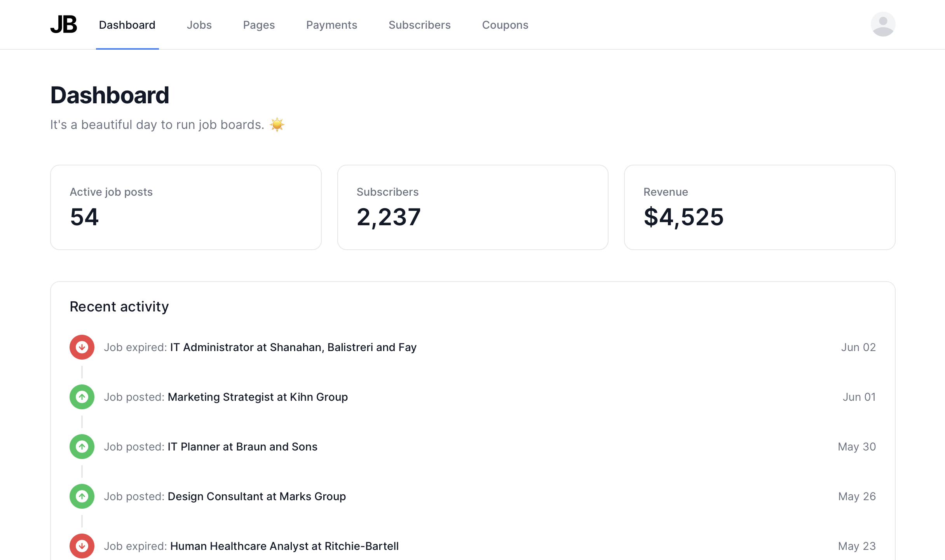Toggle the Recent Activity section collapse
The width and height of the screenshot is (945, 560).
coord(119,306)
